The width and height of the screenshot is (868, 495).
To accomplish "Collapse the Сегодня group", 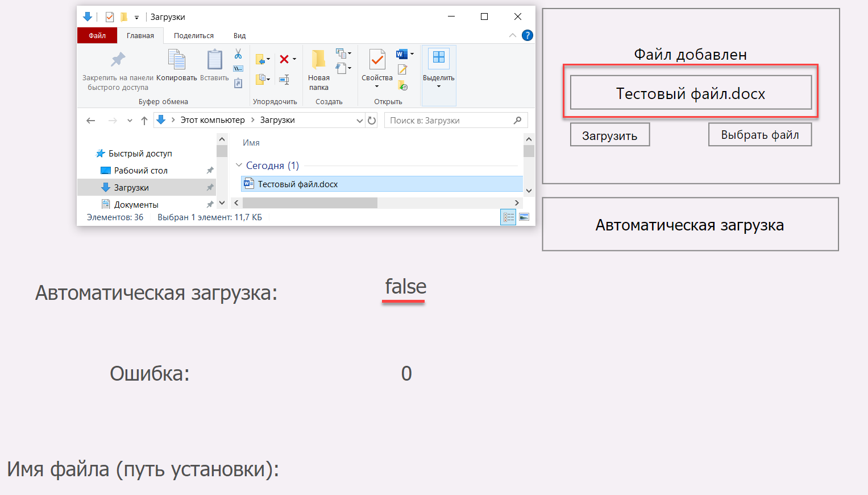I will click(239, 165).
